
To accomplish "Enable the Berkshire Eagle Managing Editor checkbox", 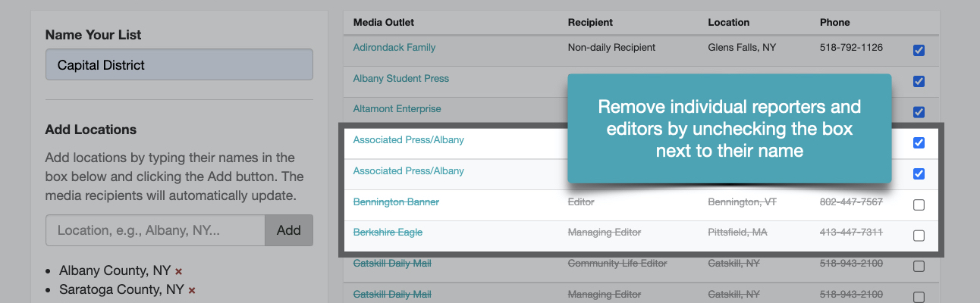I will (919, 236).
